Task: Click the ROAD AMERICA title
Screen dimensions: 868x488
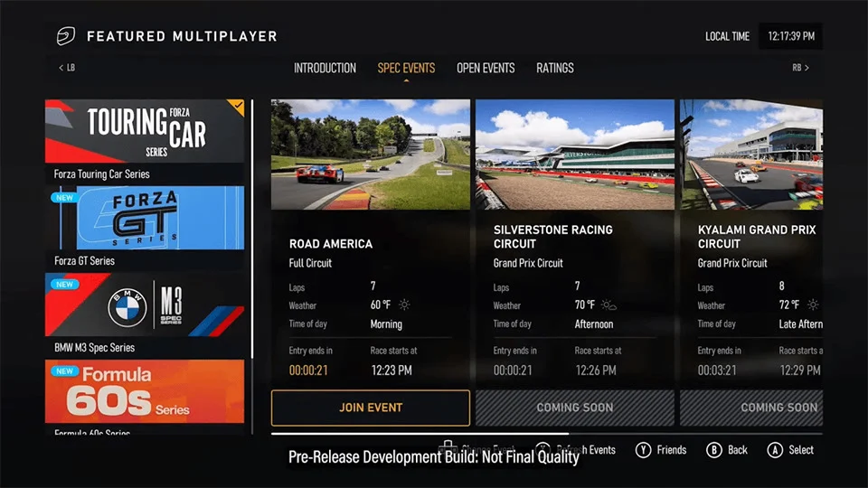Action: tap(331, 244)
